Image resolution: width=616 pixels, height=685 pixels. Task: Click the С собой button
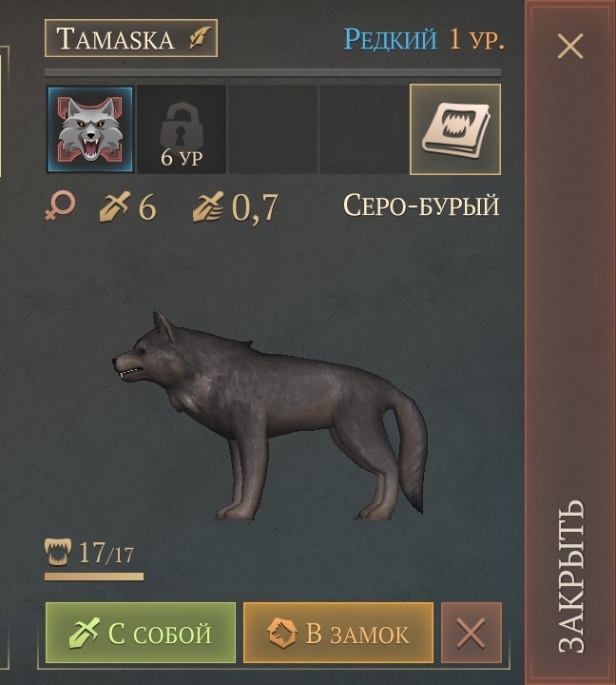pos(141,633)
